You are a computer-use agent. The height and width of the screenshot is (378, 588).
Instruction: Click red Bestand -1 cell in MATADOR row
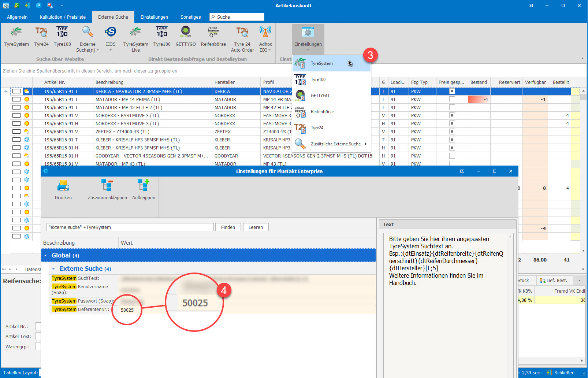point(479,99)
